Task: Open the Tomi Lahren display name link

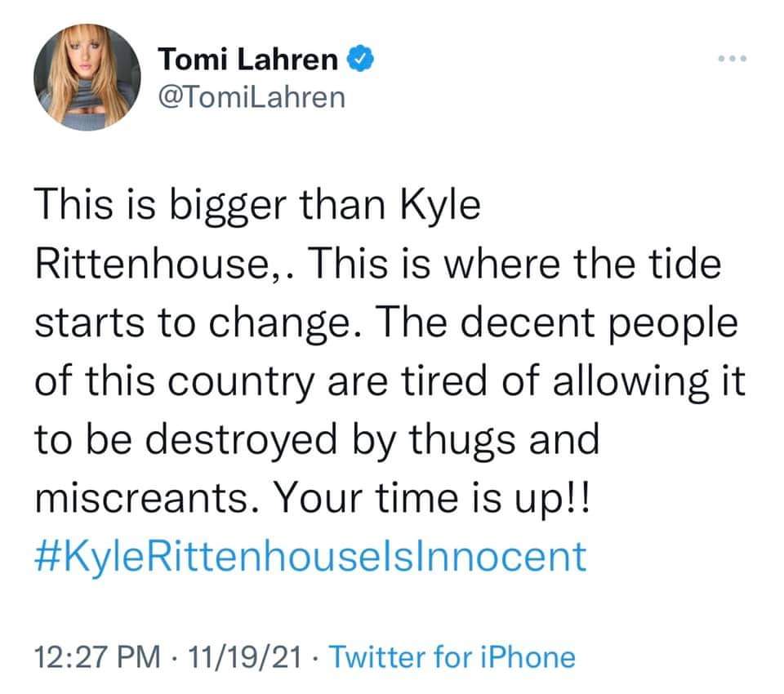Action: tap(247, 60)
